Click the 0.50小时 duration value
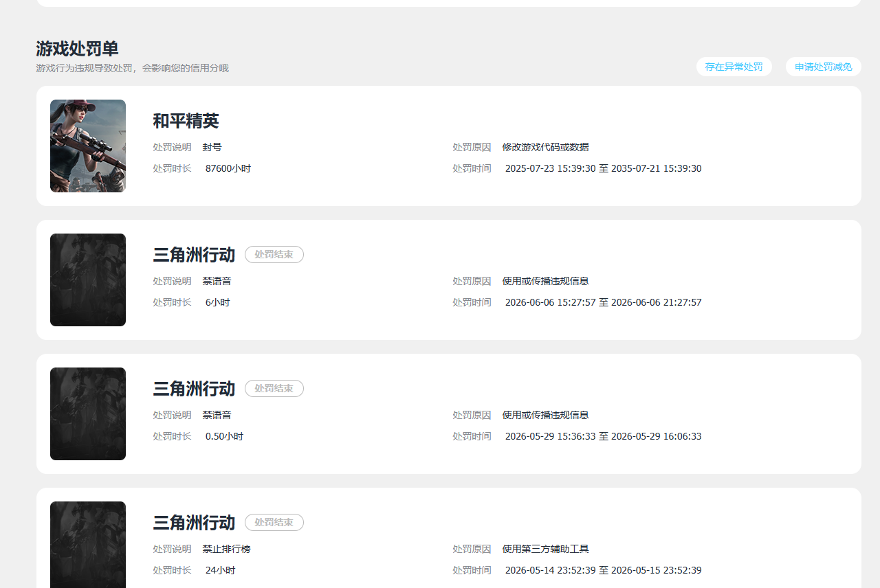The image size is (880, 588). pos(225,436)
